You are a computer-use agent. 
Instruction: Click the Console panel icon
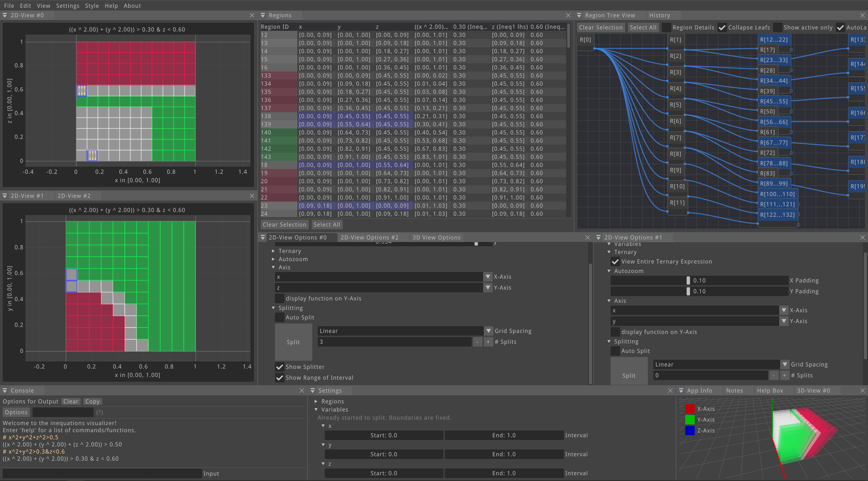(x=5, y=390)
